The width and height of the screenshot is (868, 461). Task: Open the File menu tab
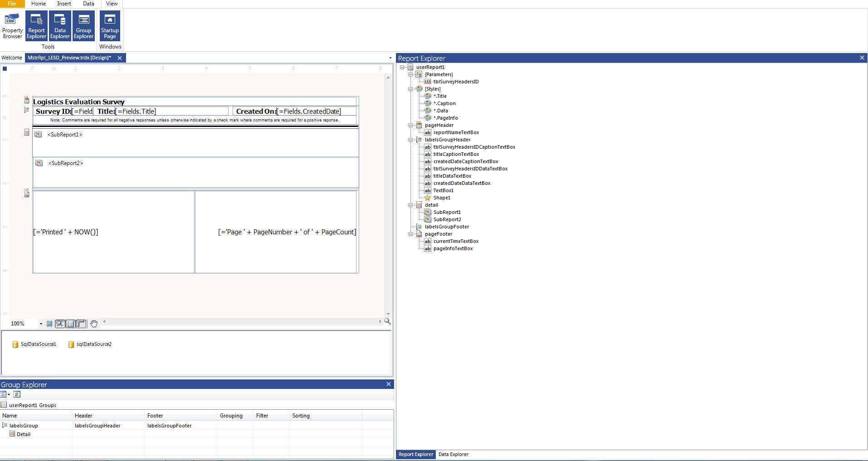click(x=12, y=4)
